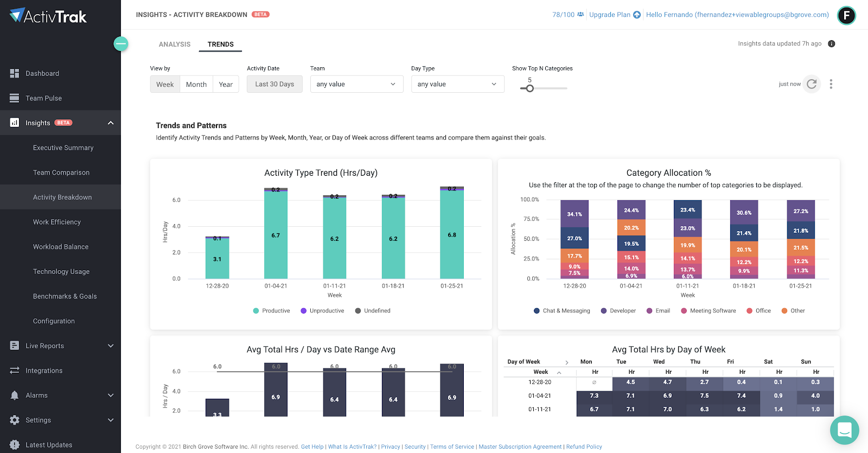Click the insights data info icon
Image resolution: width=868 pixels, height=453 pixels.
(x=832, y=44)
